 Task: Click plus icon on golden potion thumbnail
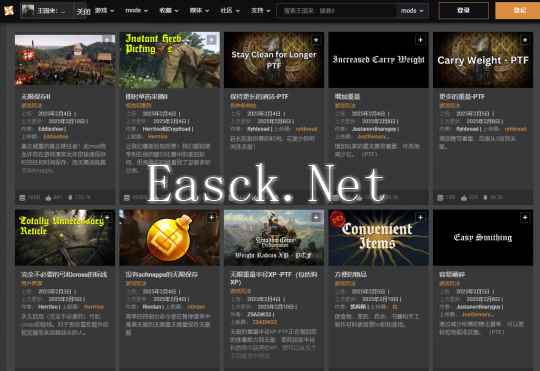[211, 218]
